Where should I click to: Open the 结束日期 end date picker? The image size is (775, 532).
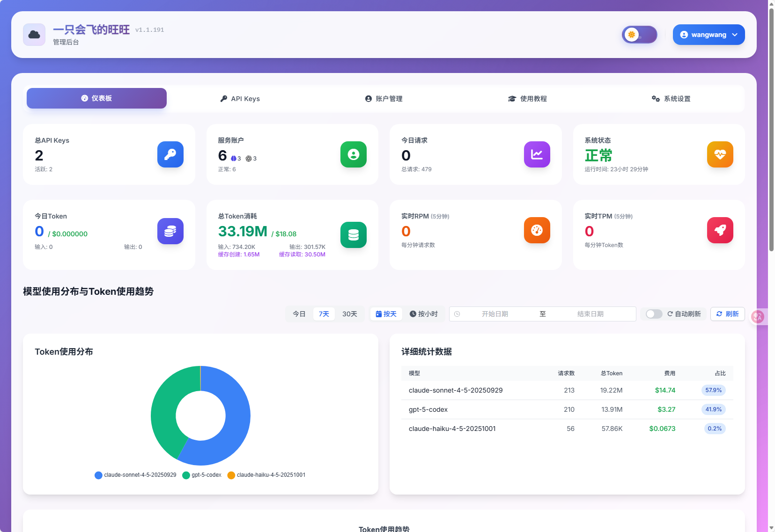tap(590, 314)
